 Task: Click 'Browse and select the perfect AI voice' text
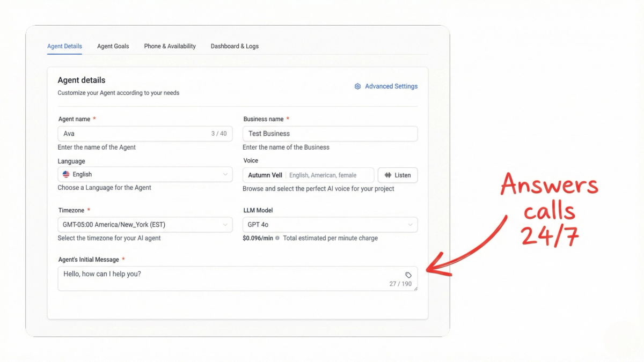(318, 189)
